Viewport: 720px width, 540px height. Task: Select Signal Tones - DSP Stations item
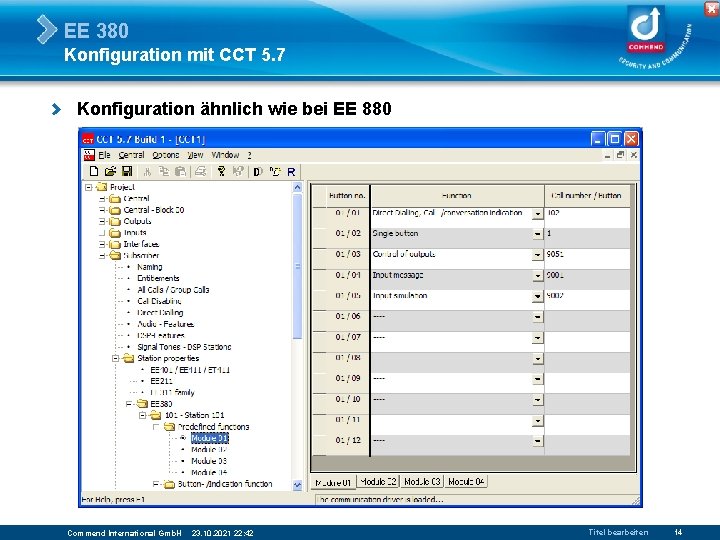tap(184, 347)
